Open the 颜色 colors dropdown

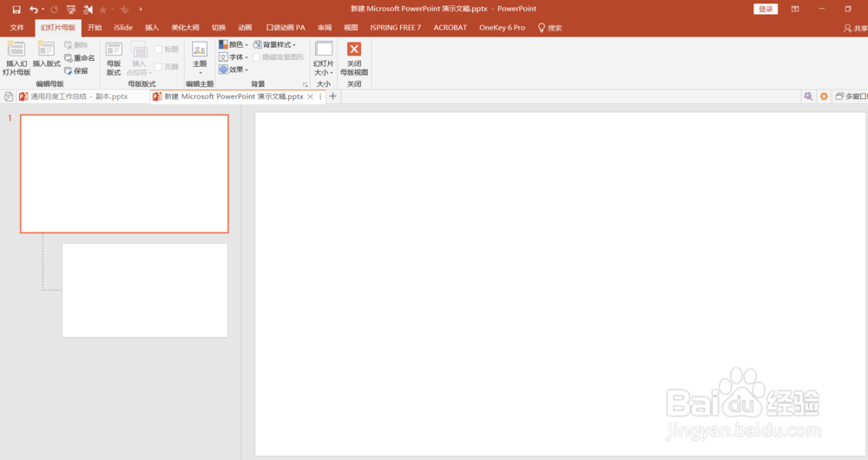click(x=233, y=44)
